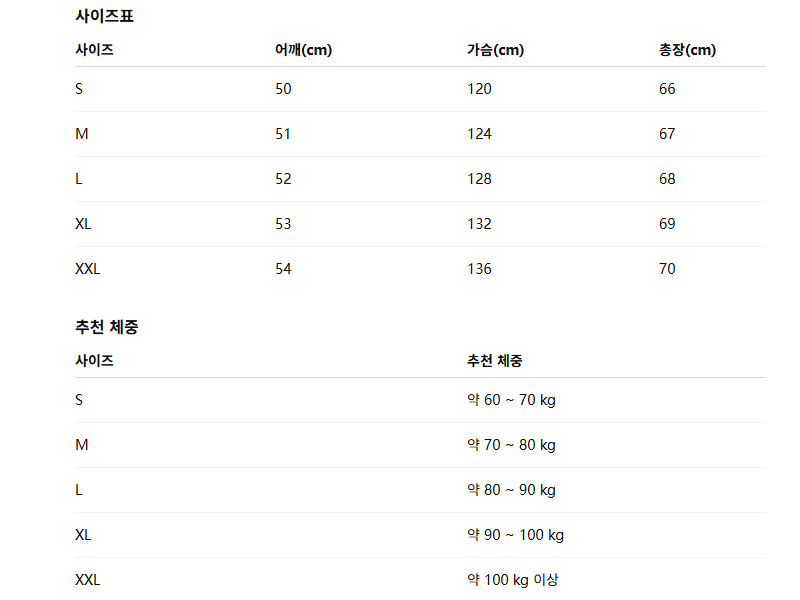Click chest value 128 in the L row
The width and height of the screenshot is (800, 600).
click(x=479, y=179)
